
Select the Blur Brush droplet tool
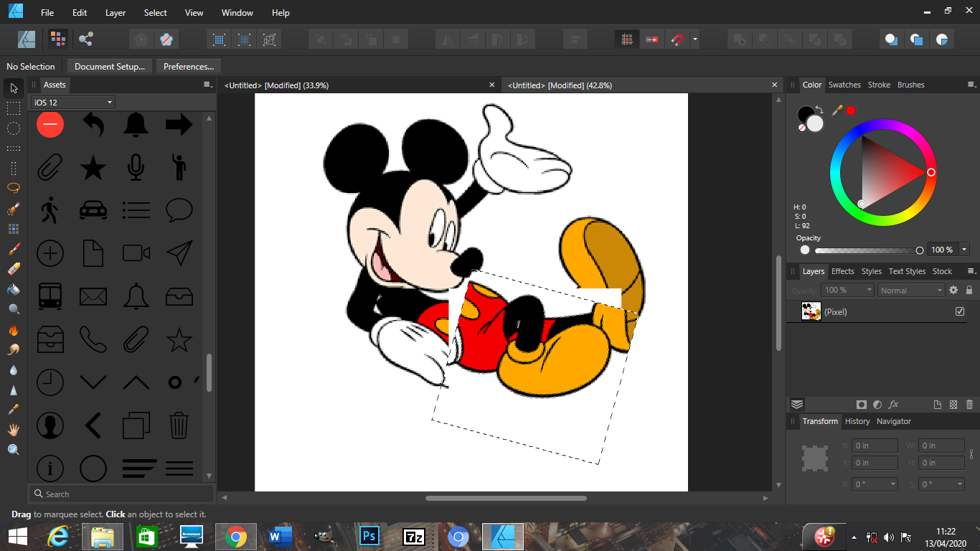[14, 369]
